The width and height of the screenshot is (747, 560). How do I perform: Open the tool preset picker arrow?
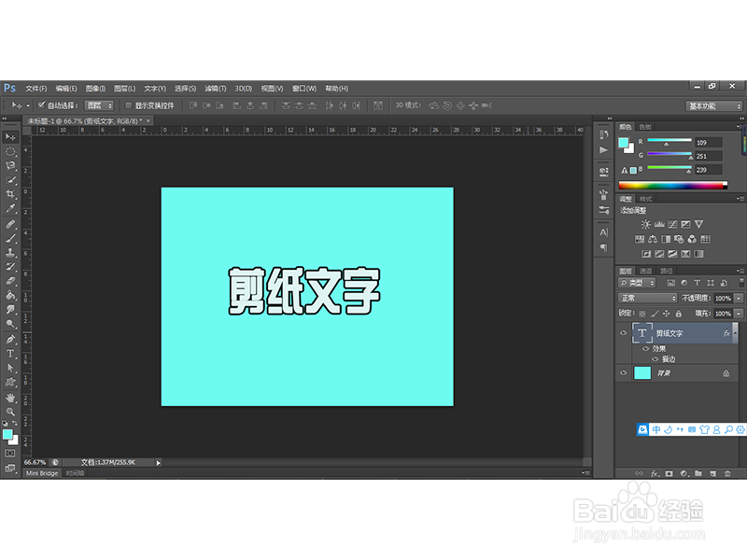[x=28, y=105]
